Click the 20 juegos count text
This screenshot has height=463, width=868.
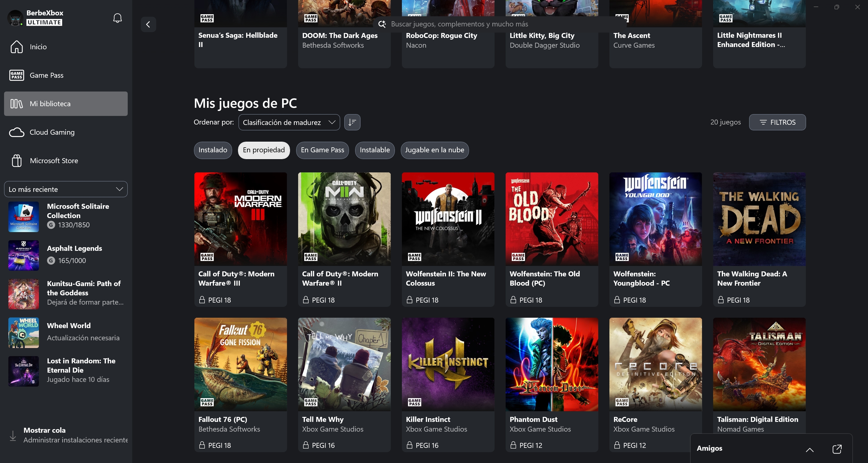click(725, 122)
